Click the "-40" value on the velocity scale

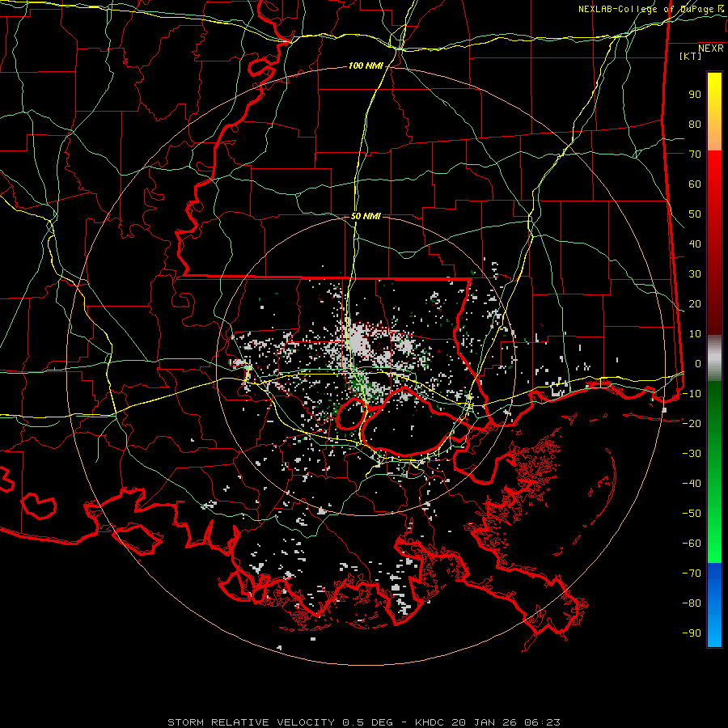click(692, 484)
